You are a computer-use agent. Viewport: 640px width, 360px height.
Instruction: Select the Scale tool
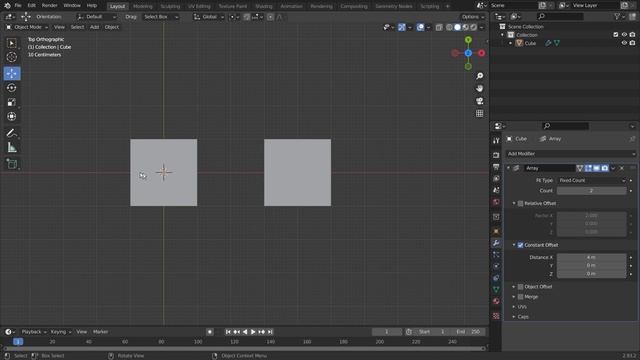pyautogui.click(x=12, y=102)
